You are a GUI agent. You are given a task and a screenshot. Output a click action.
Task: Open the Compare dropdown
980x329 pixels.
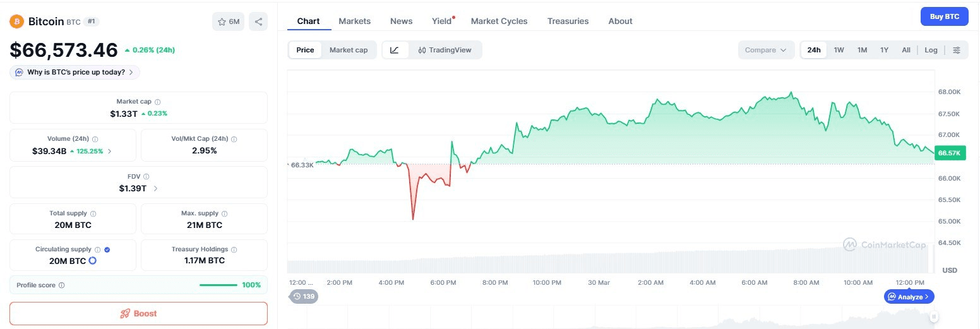766,50
